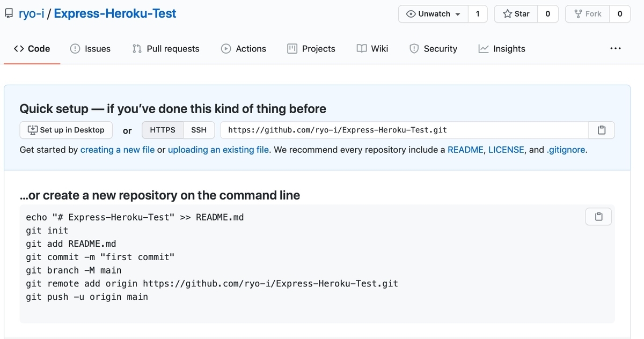Click the 'git init' command line
Screen dimensions: 644x339
(47, 231)
